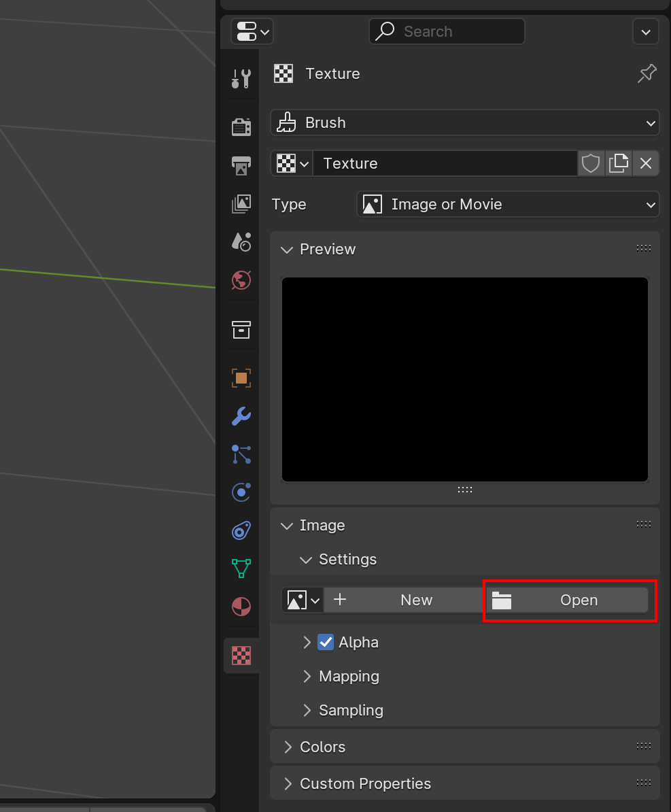Browse textures with the checker dropdown
The width and height of the screenshot is (671, 812).
coord(292,164)
